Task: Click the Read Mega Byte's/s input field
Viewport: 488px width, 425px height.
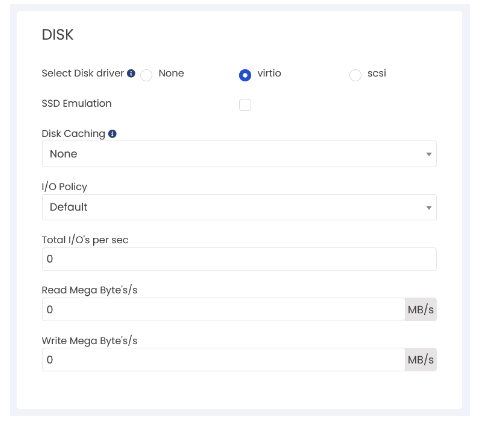Action: pyautogui.click(x=224, y=309)
